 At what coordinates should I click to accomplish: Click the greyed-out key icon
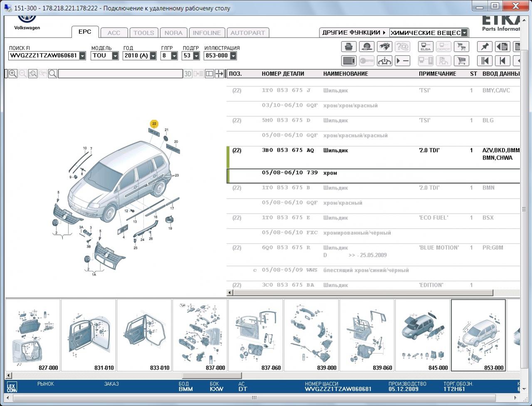pos(366,61)
